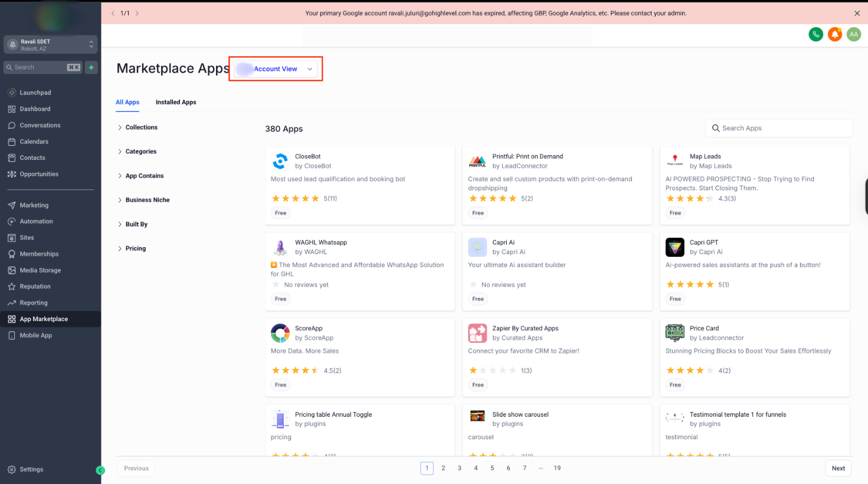Open the ScoreApp colorful ring logo
The width and height of the screenshot is (868, 484).
(280, 333)
